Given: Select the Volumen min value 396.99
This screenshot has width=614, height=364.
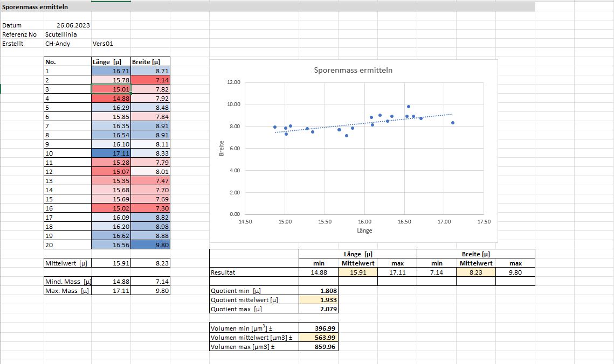Looking at the screenshot, I should click(319, 328).
